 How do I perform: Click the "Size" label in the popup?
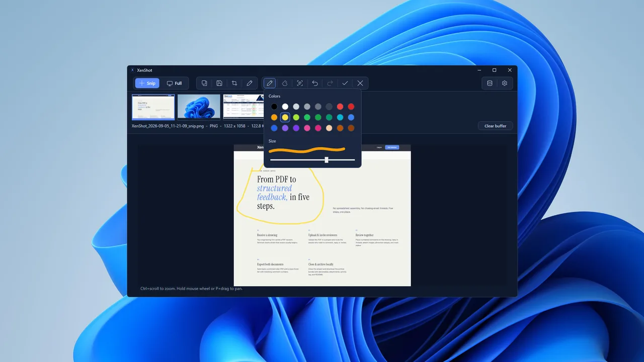click(272, 141)
